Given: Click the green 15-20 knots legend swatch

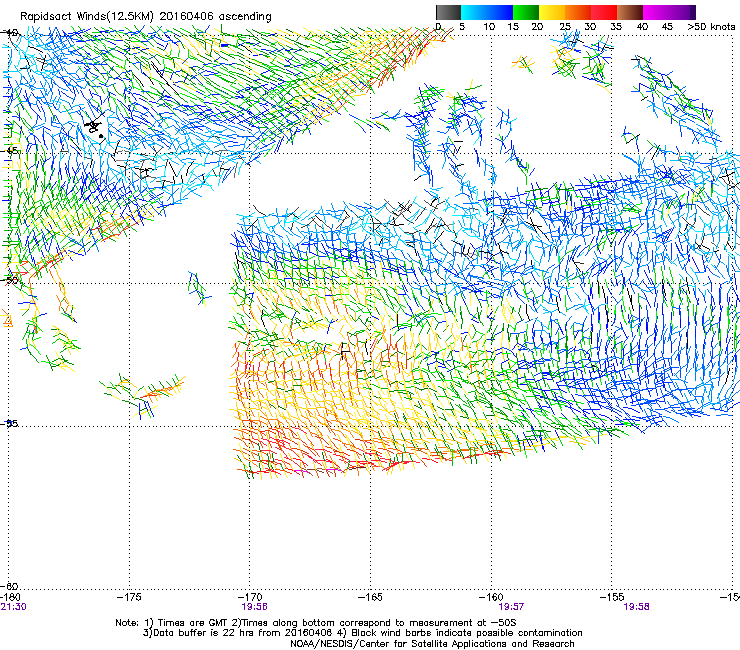Looking at the screenshot, I should [526, 12].
